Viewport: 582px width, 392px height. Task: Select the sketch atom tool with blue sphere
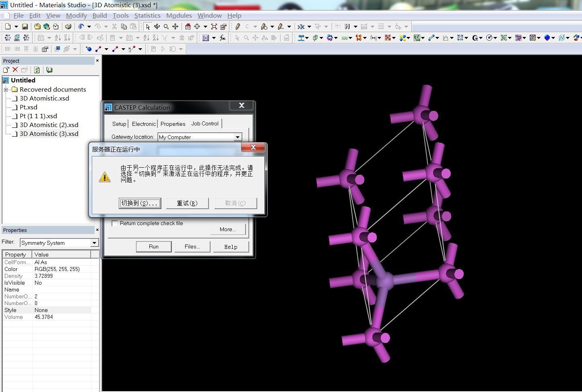click(x=89, y=49)
